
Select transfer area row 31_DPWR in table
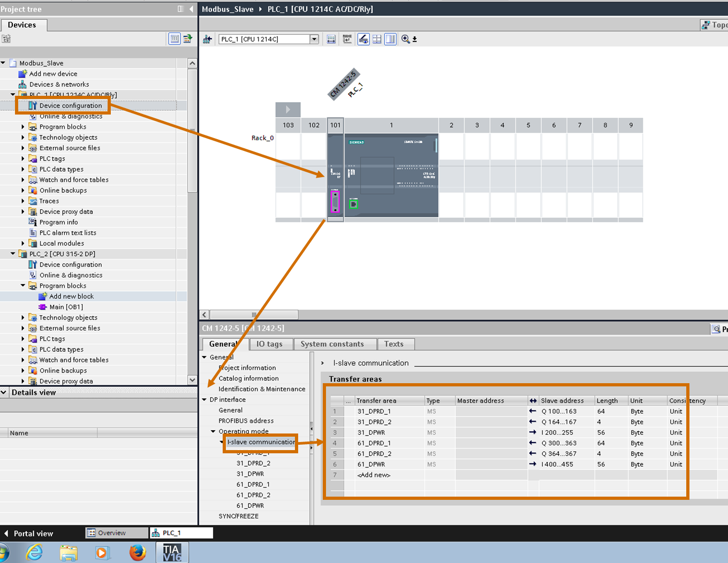371,432
